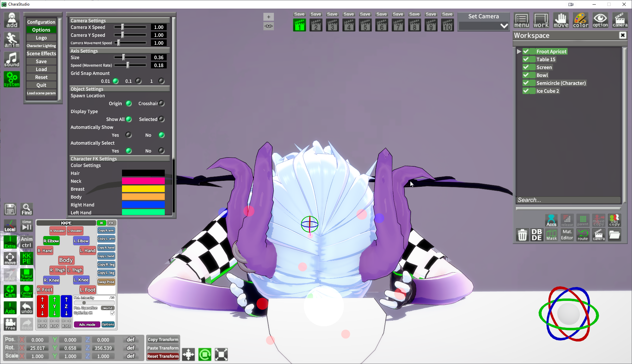Open the add objects panel
The height and width of the screenshot is (364, 632).
coord(12,20)
